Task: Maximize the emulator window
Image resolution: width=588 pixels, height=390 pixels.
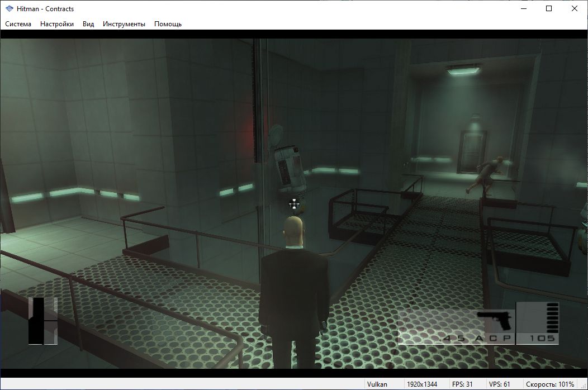Action: tap(549, 8)
